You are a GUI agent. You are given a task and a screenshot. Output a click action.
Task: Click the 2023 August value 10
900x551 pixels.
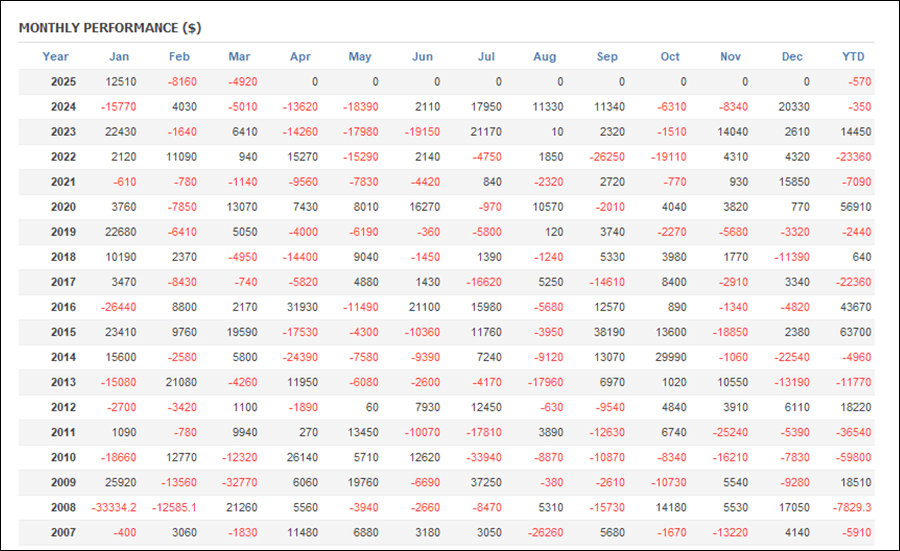coord(557,131)
